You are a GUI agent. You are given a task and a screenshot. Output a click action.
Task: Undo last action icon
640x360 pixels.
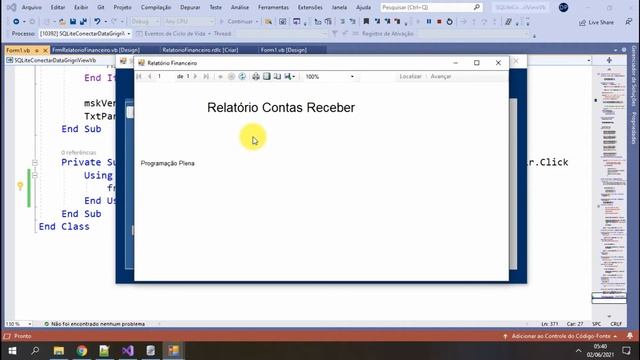(x=97, y=22)
